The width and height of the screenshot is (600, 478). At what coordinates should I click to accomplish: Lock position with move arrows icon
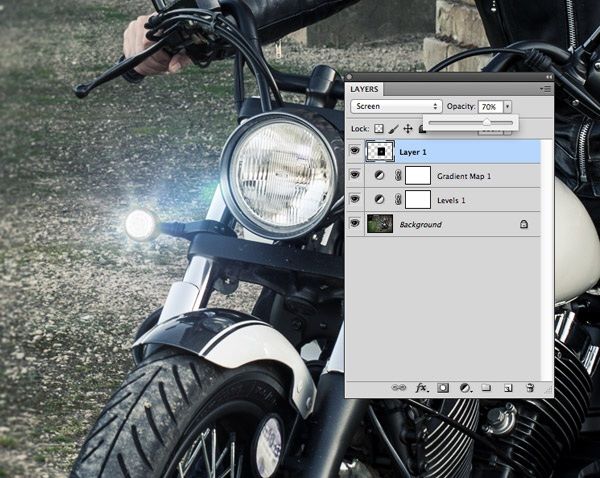[x=408, y=129]
